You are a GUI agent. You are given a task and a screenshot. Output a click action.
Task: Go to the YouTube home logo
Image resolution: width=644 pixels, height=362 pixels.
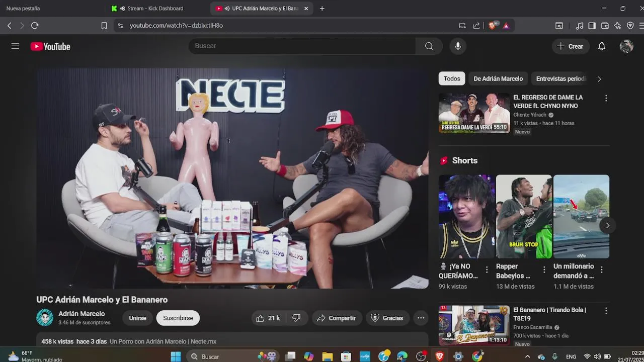[50, 46]
